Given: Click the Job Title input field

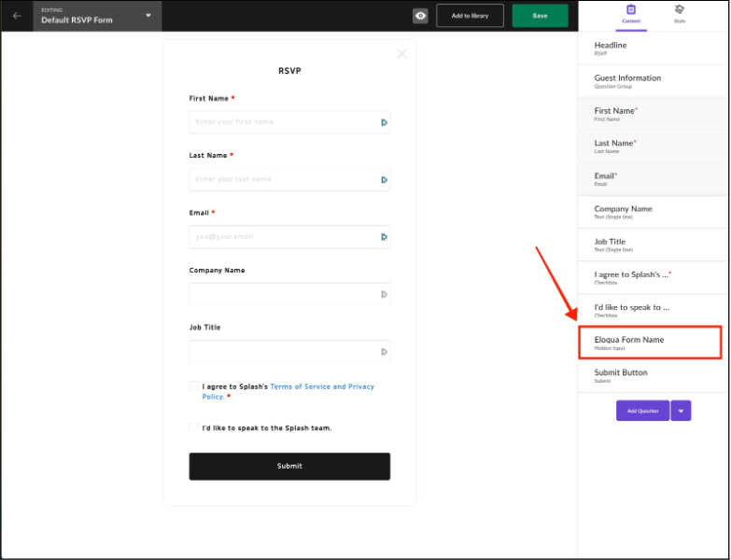Looking at the screenshot, I should 289,351.
